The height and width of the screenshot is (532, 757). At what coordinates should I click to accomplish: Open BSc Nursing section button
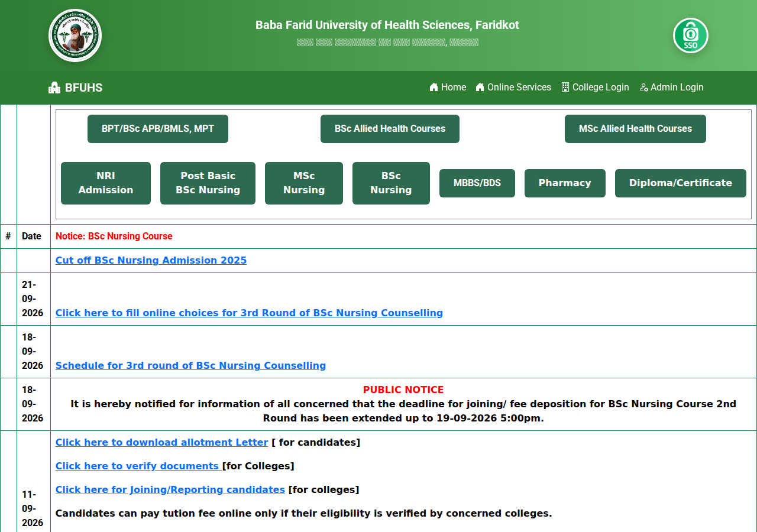[x=391, y=183]
